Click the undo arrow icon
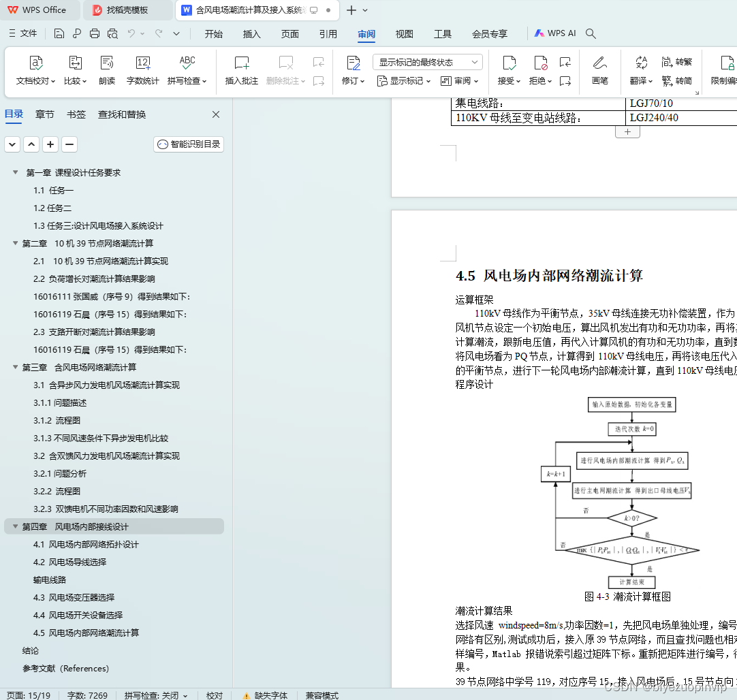 [131, 33]
